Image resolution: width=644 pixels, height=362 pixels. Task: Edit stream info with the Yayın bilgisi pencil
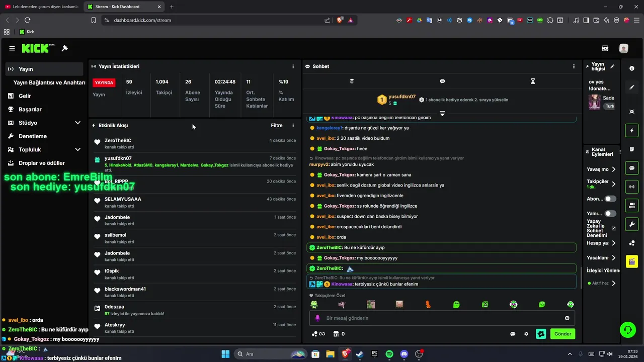coord(612,66)
